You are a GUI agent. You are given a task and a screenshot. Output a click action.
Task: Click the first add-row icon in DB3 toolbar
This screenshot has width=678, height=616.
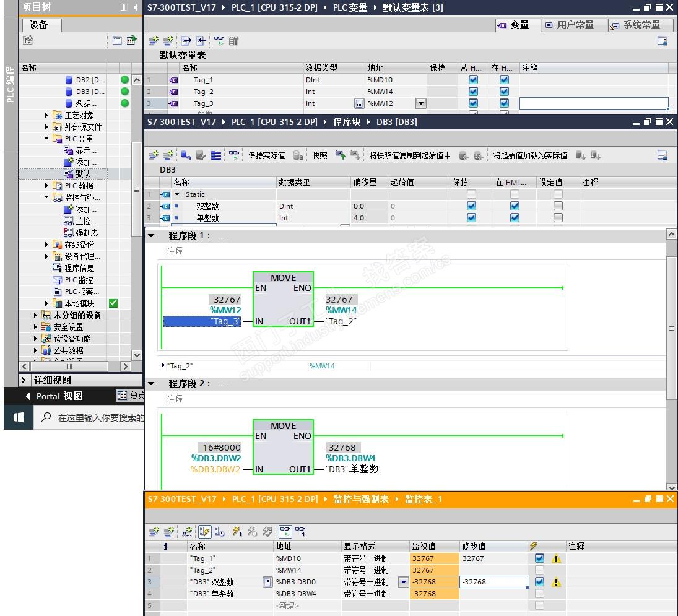[x=154, y=155]
